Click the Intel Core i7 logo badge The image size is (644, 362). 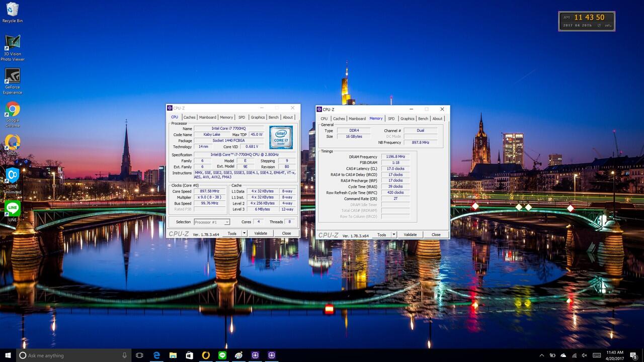click(x=281, y=138)
